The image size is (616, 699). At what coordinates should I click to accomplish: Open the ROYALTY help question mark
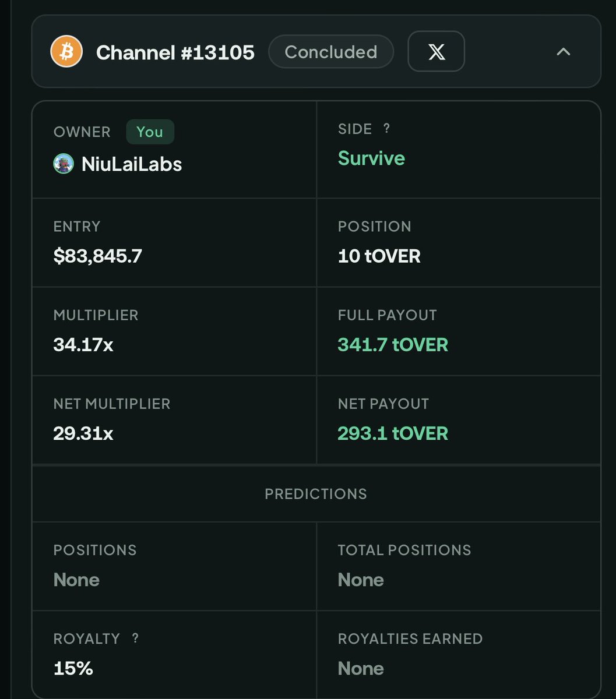click(135, 638)
